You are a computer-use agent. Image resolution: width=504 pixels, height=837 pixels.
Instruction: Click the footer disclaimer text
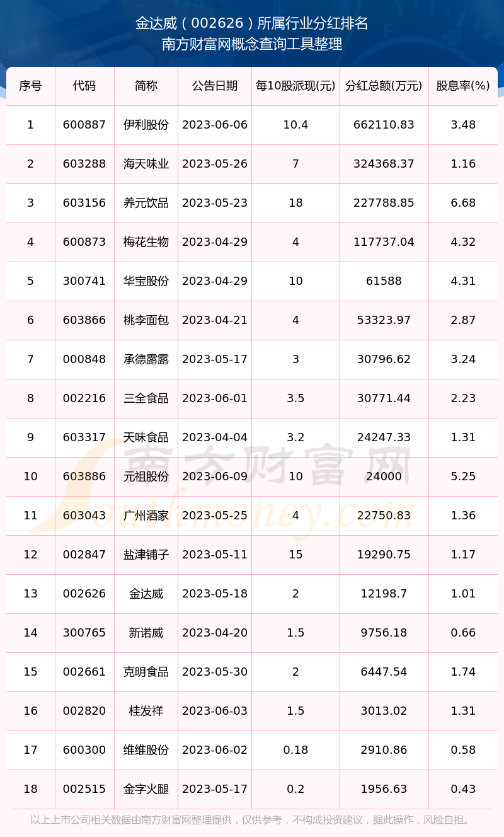[x=251, y=820]
